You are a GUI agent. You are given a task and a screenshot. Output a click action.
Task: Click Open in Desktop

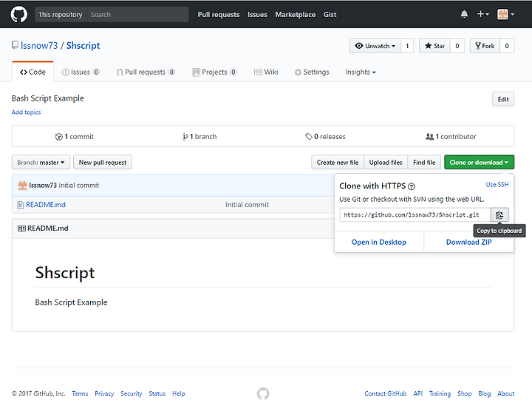[x=378, y=242]
